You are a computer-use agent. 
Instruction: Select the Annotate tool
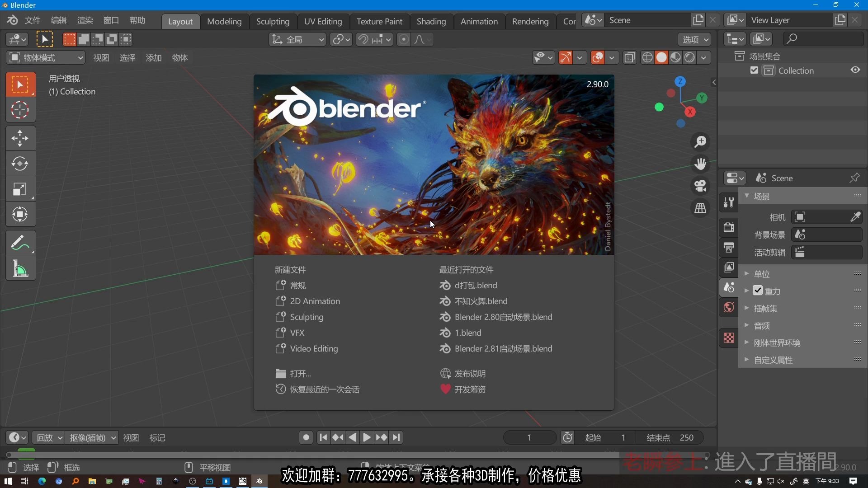pyautogui.click(x=20, y=243)
